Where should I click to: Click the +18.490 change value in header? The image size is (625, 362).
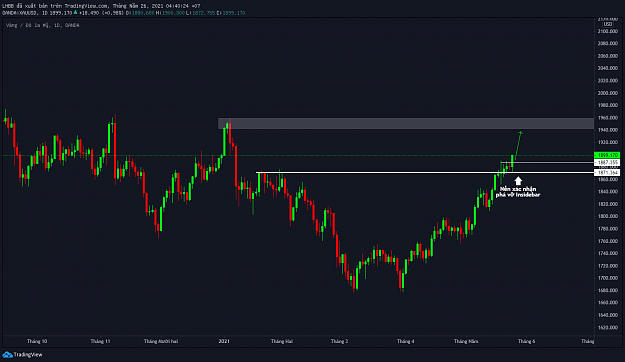(x=88, y=13)
